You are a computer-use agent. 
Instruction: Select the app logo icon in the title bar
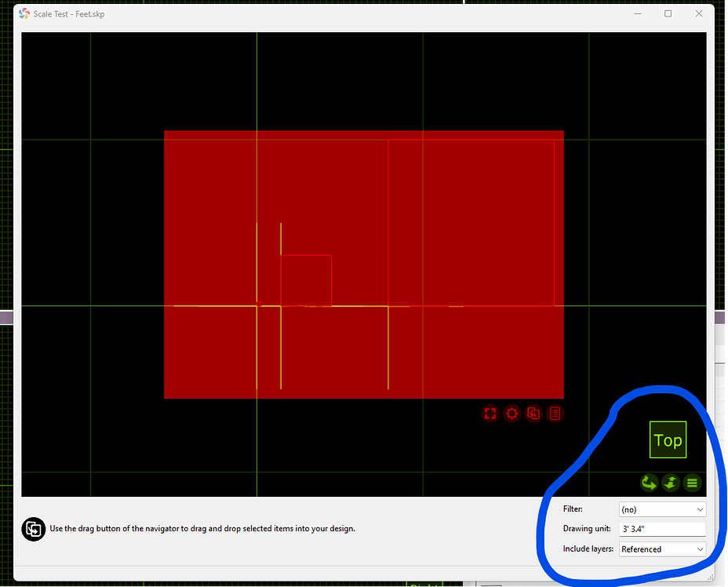tap(24, 13)
